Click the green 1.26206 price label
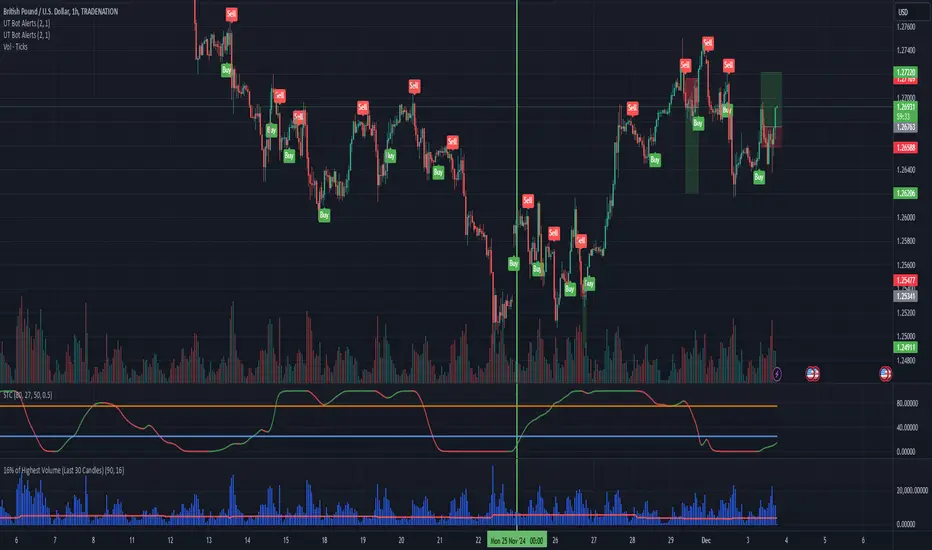 [x=905, y=193]
